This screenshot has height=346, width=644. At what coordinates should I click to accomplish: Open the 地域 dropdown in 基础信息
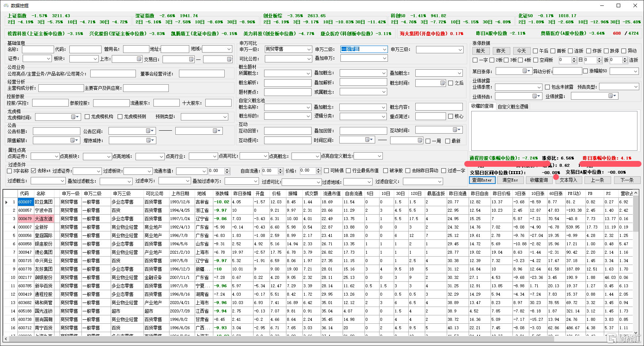229,49
